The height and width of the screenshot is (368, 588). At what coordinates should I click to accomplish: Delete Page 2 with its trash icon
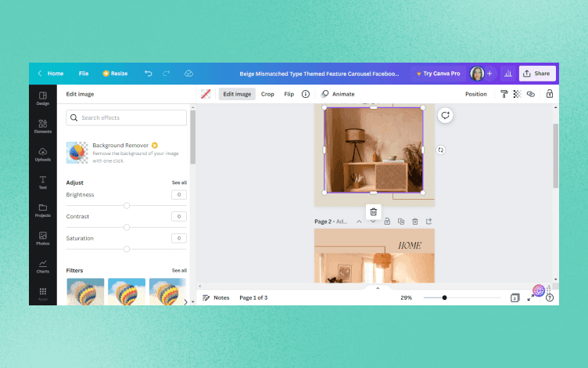tap(414, 222)
